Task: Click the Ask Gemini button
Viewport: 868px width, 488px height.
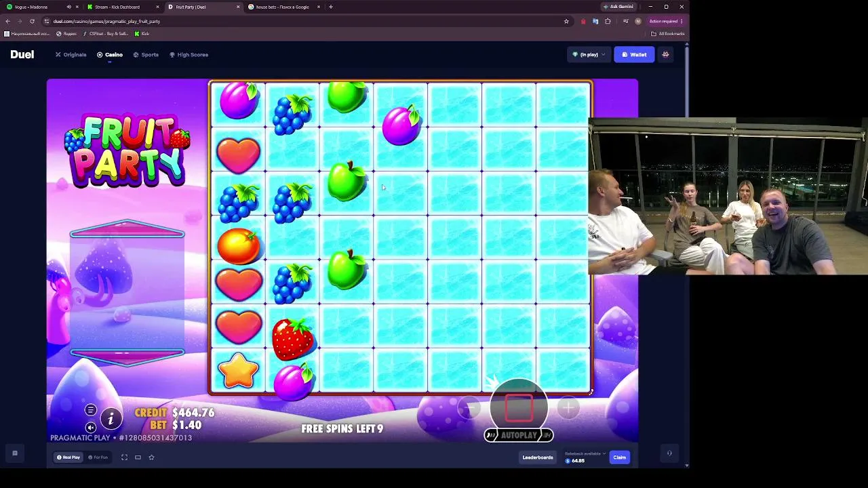Action: (618, 7)
